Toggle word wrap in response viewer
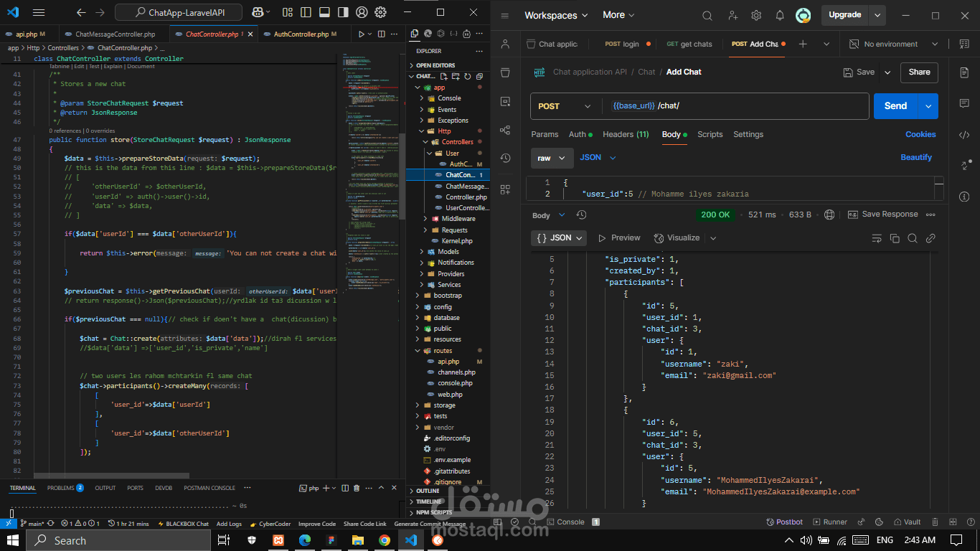This screenshot has height=551, width=980. (876, 238)
